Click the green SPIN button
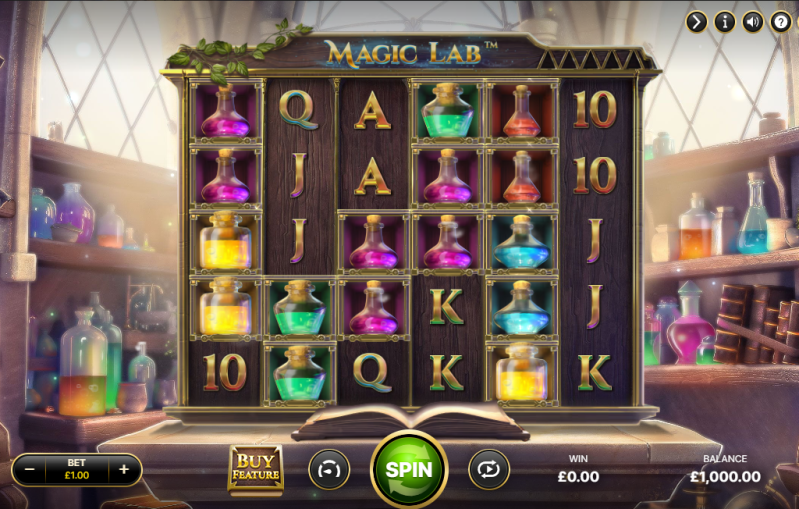The height and width of the screenshot is (509, 799). [409, 469]
